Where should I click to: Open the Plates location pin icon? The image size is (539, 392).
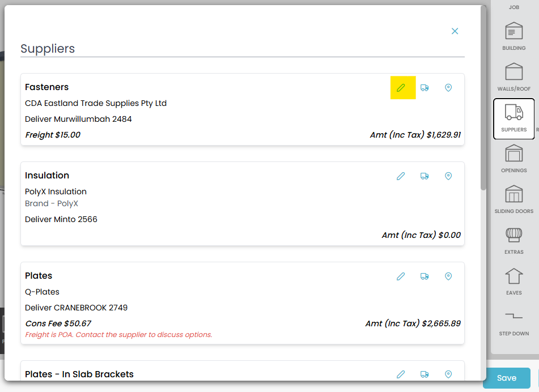448,276
